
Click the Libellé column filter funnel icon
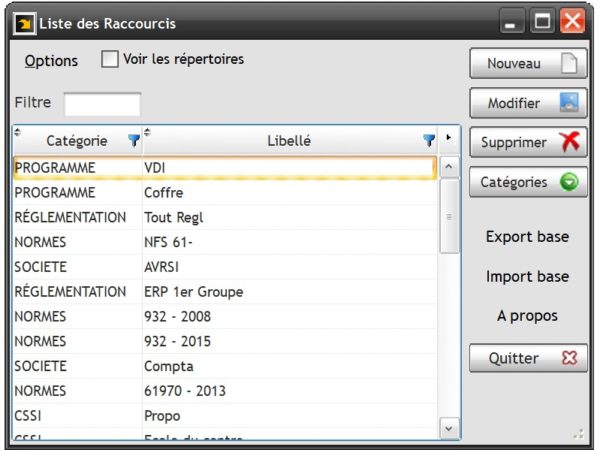[x=429, y=140]
